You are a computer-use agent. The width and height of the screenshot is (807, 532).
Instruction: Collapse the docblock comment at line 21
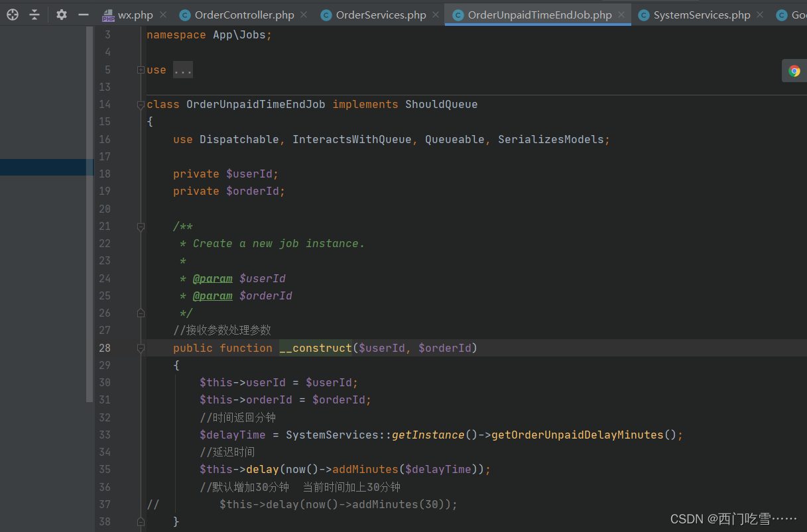[140, 226]
